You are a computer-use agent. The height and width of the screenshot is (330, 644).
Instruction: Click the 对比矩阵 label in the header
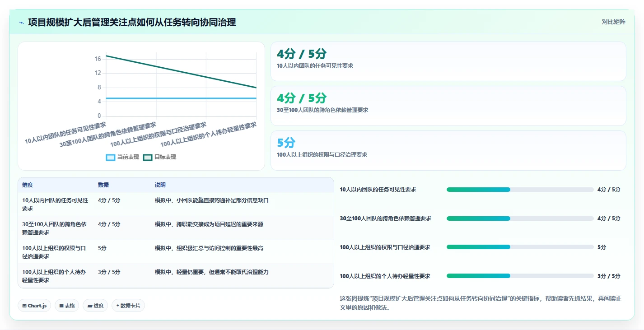[613, 22]
